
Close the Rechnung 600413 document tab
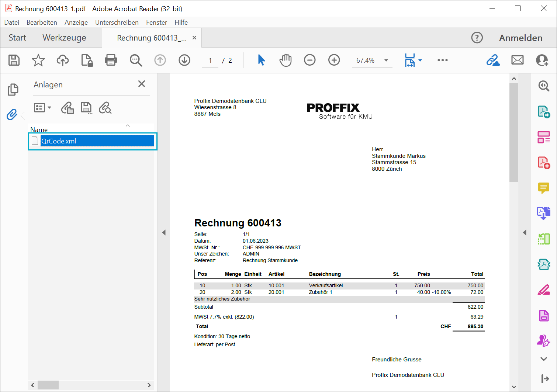click(x=194, y=38)
